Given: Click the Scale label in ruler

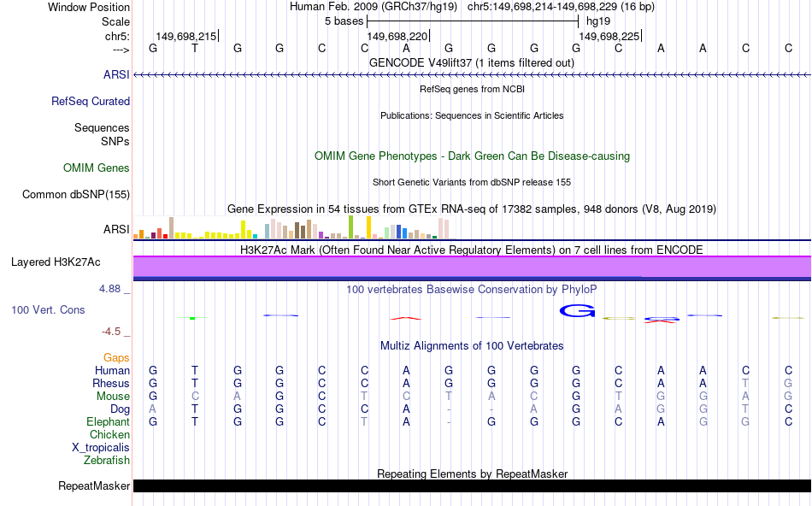Looking at the screenshot, I should tap(115, 21).
